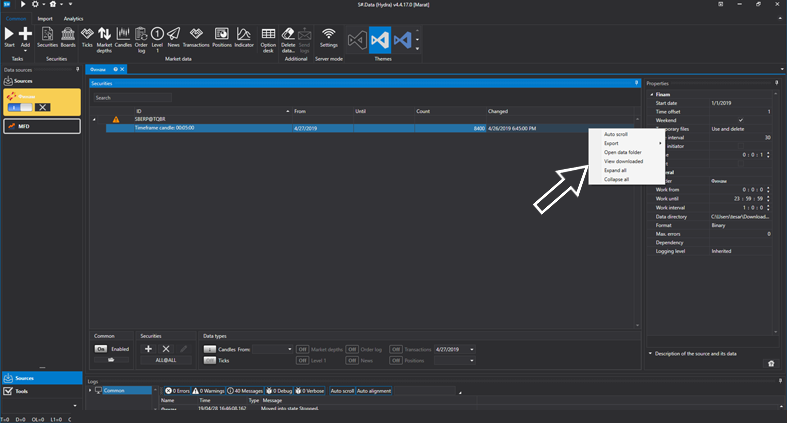Expand the Add dropdown arrow in Tasks
The height and width of the screenshot is (423, 787).
[26, 51]
